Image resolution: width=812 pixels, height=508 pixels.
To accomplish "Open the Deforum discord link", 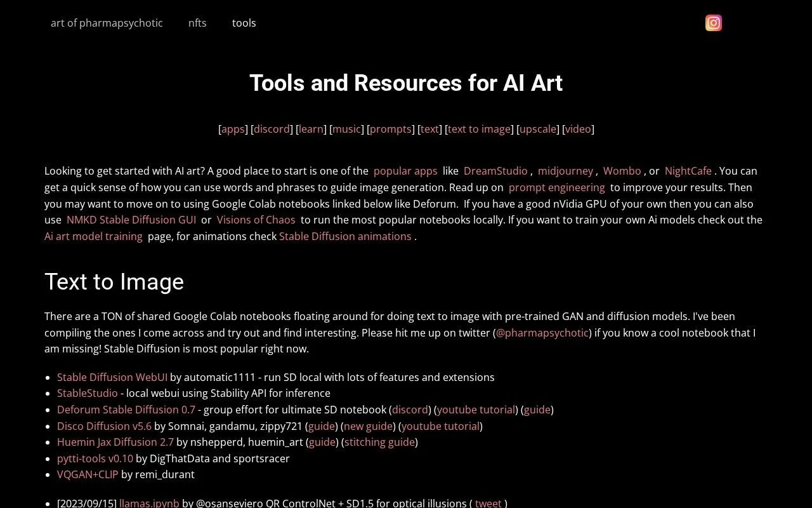I will [410, 410].
